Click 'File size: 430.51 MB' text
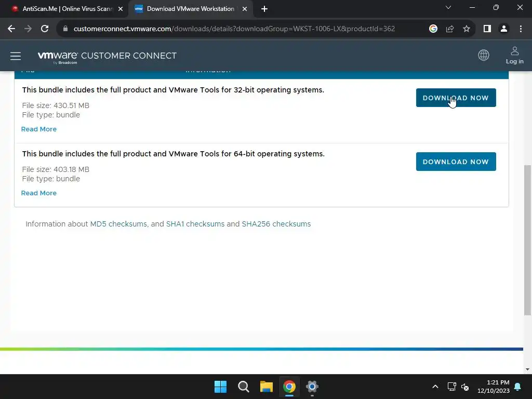Screen dimensions: 532x399 coord(56,105)
